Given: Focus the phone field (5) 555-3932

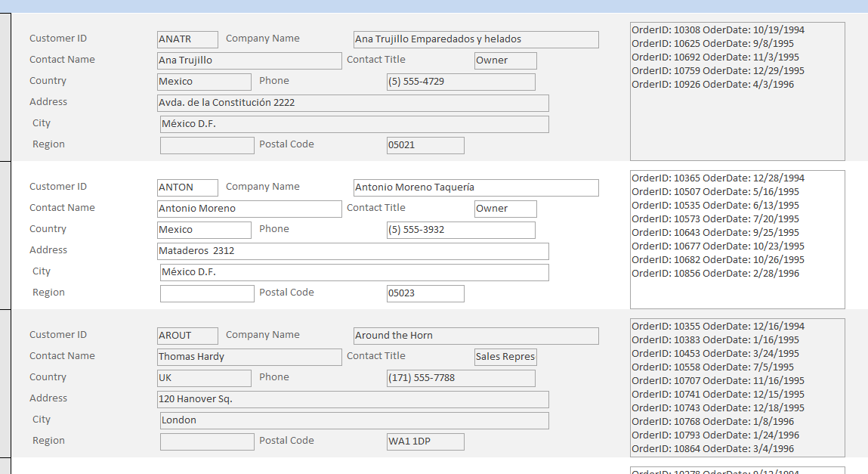Looking at the screenshot, I should coord(460,230).
